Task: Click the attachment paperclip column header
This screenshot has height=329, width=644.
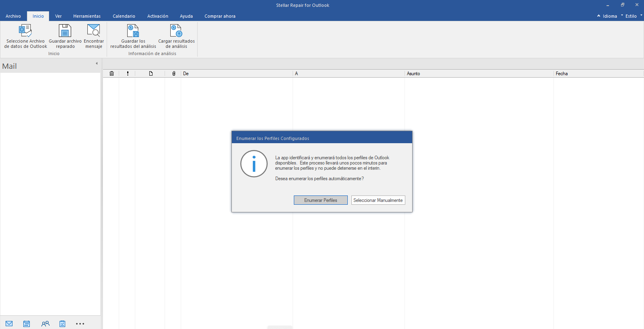Action: (x=174, y=74)
